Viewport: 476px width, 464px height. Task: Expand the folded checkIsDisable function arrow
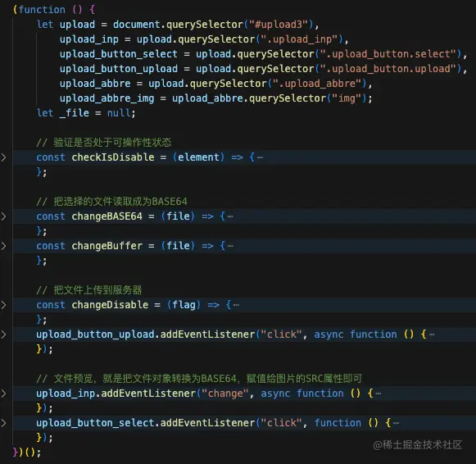coord(3,157)
